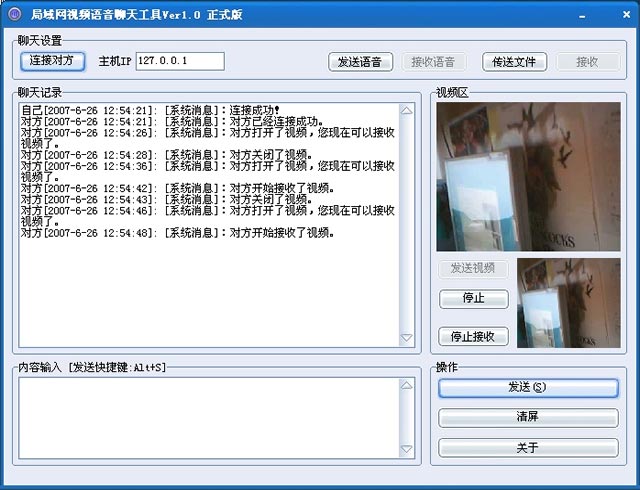640x490 pixels.
Task: Clear the chat with 清屏 button
Action: [527, 418]
